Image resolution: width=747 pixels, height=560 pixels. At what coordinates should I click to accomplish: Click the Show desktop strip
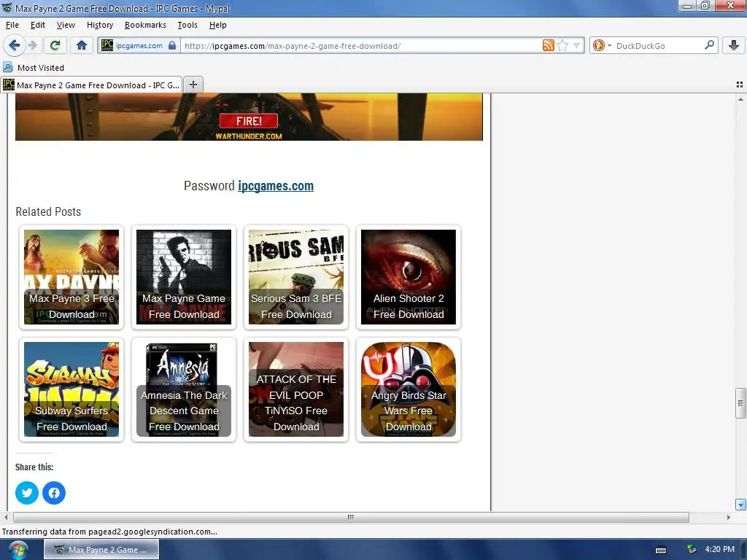click(744, 550)
